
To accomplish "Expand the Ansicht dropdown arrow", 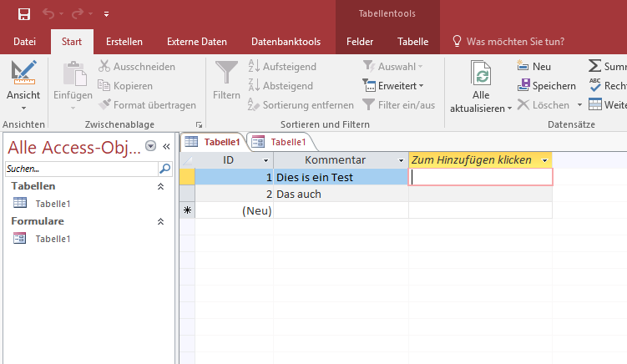I will 23,108.
